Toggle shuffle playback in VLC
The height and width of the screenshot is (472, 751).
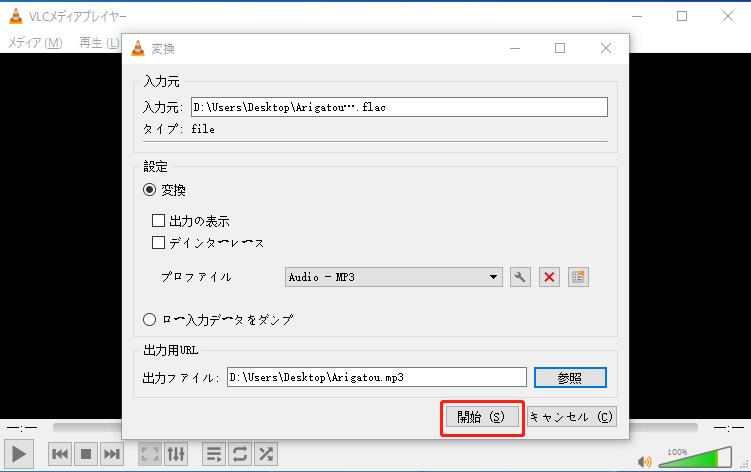pyautogui.click(x=266, y=454)
